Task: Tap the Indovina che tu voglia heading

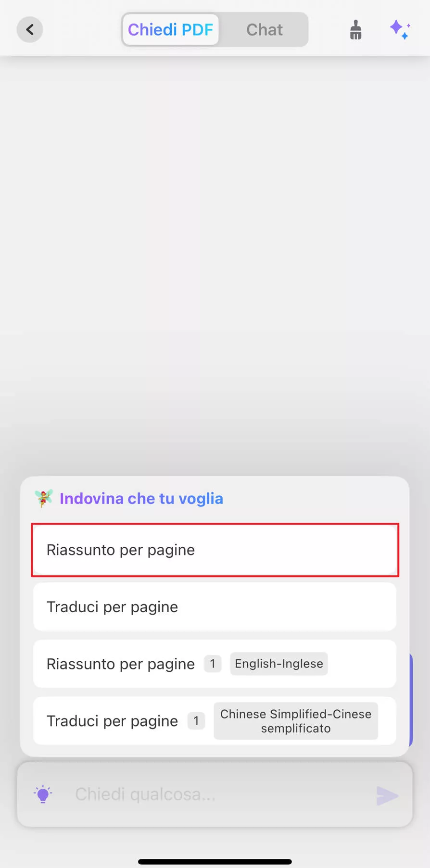Action: click(x=141, y=499)
